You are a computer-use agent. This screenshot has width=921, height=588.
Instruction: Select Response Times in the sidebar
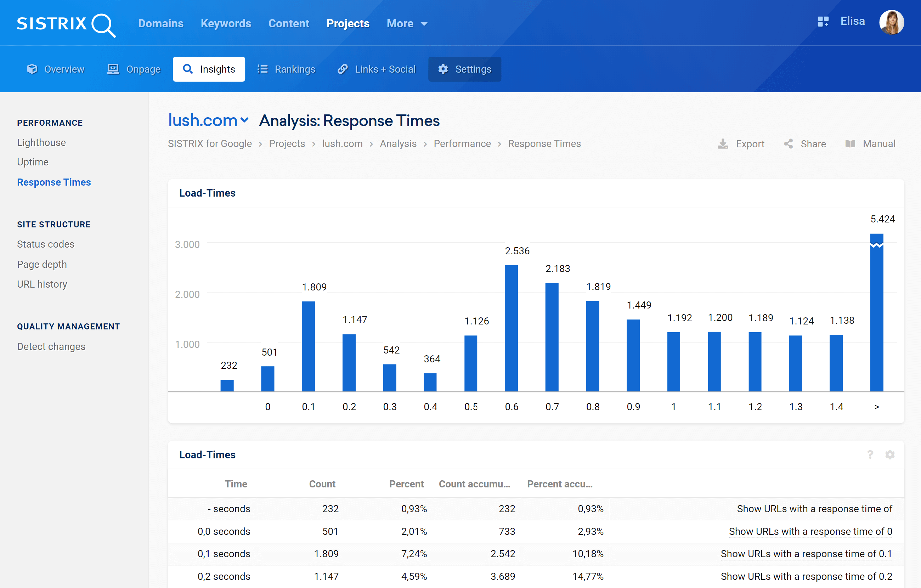click(54, 182)
